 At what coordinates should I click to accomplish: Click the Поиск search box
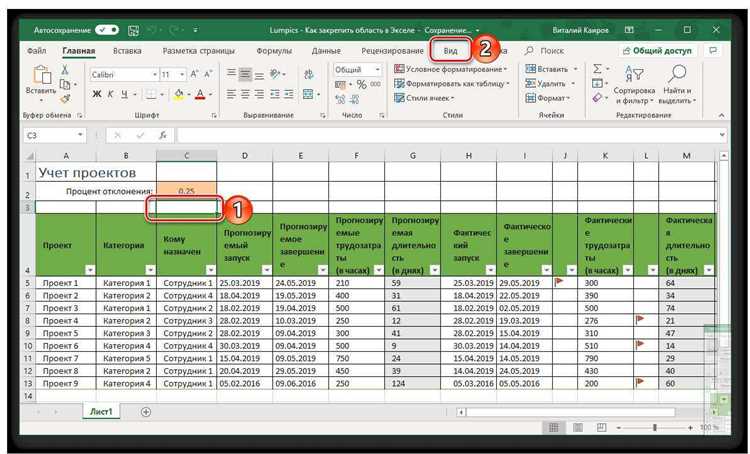coord(545,51)
